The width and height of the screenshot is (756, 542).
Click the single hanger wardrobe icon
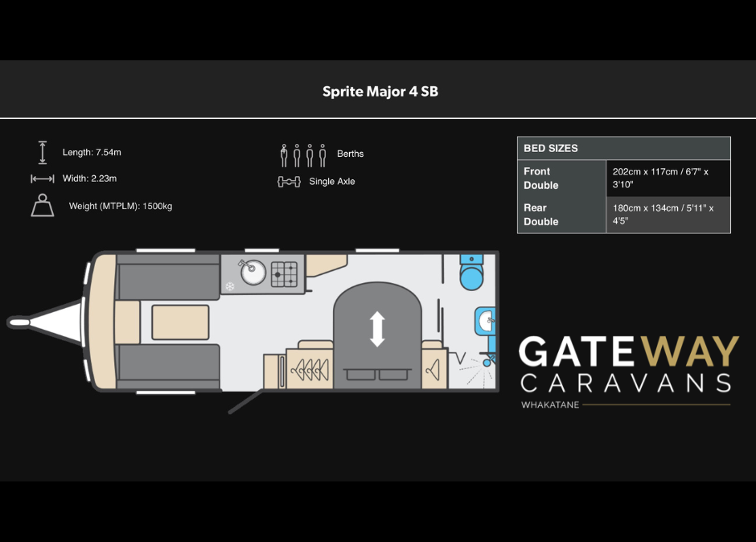434,370
